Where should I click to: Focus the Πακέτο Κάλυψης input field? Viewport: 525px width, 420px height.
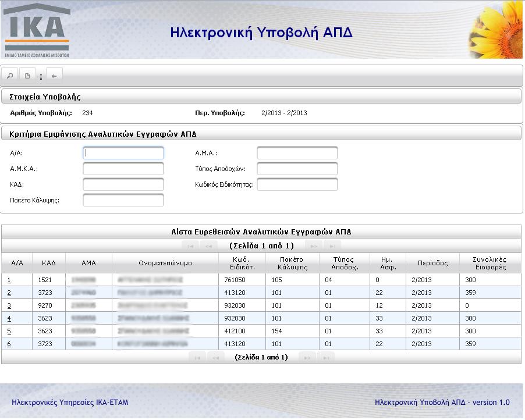(x=123, y=200)
